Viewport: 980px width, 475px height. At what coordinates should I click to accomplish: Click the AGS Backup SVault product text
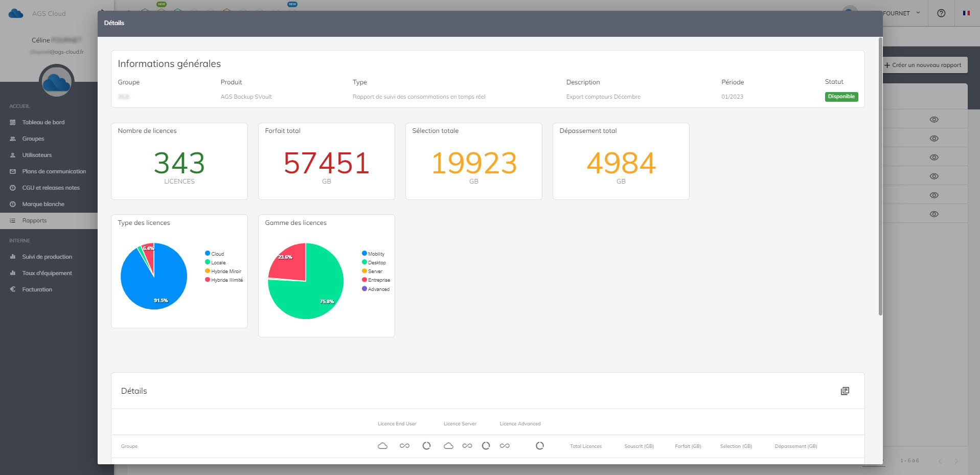[x=246, y=97]
